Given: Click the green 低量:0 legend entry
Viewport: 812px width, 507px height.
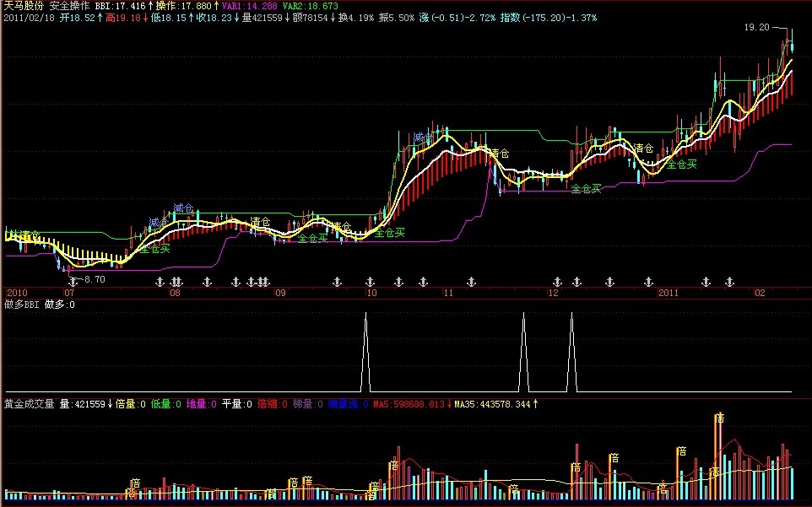Looking at the screenshot, I should 166,404.
